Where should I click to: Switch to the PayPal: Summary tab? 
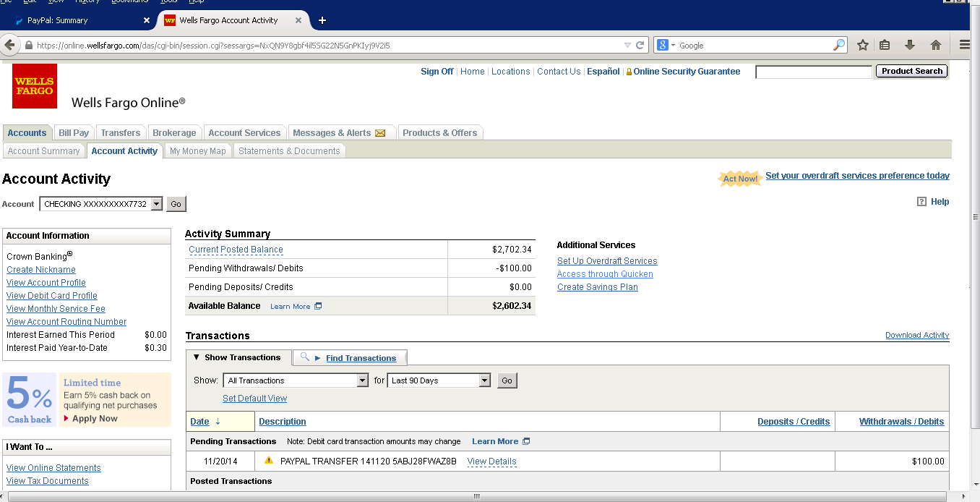coord(79,20)
